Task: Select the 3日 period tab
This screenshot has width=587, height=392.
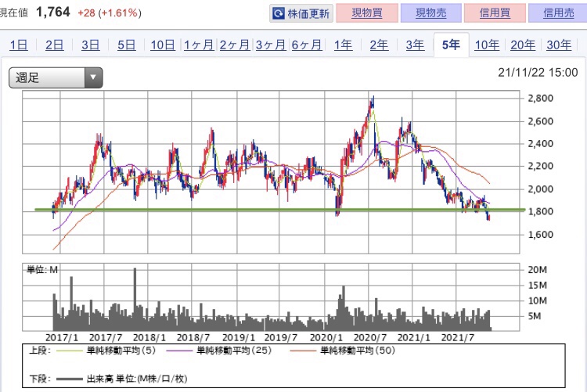Action: pyautogui.click(x=90, y=45)
